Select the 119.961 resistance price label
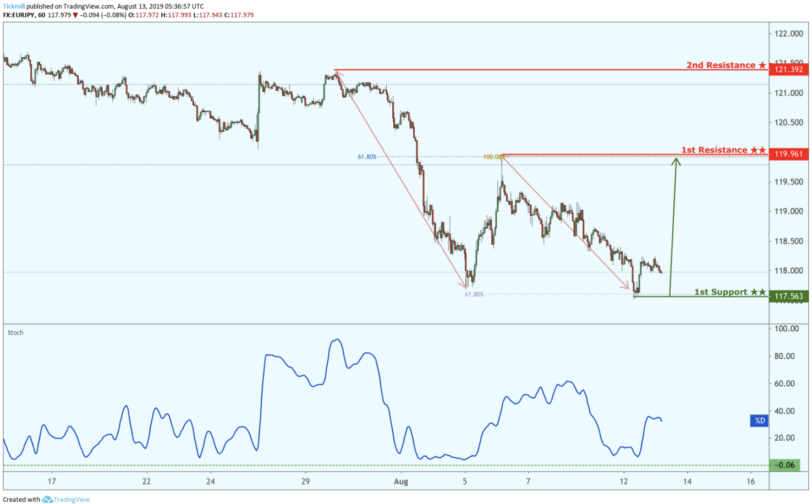 [x=789, y=154]
